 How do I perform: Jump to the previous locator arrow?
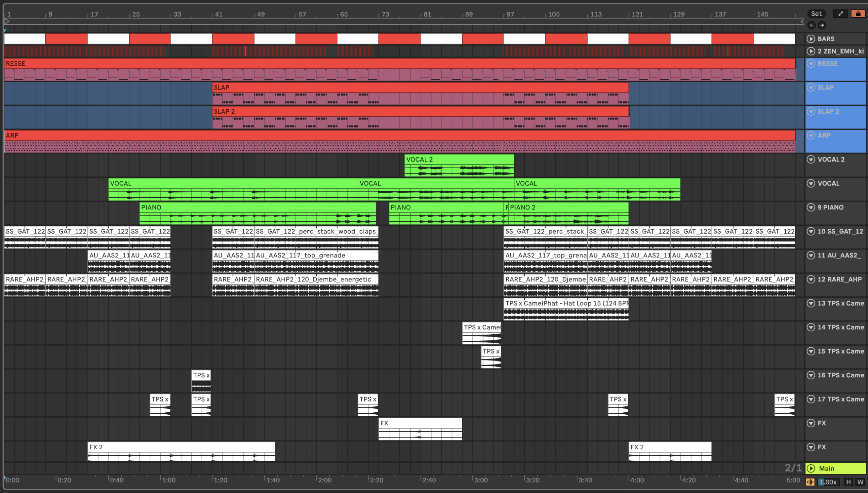click(811, 25)
